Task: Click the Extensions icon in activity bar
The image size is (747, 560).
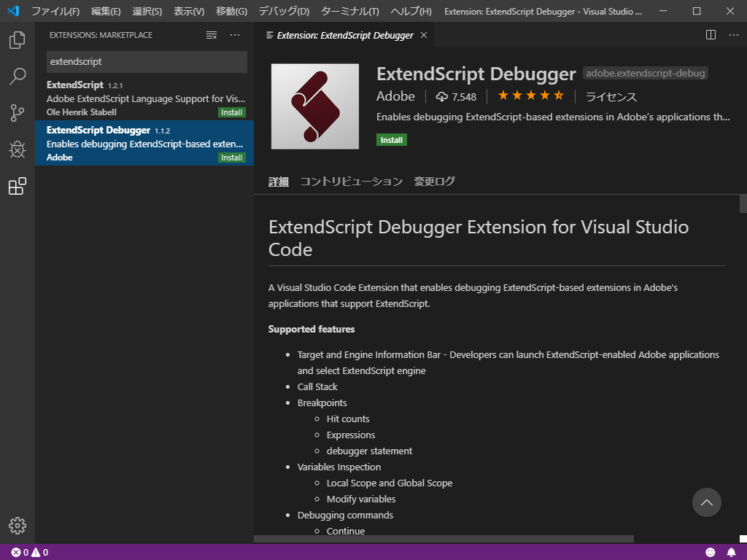Action: 18,187
